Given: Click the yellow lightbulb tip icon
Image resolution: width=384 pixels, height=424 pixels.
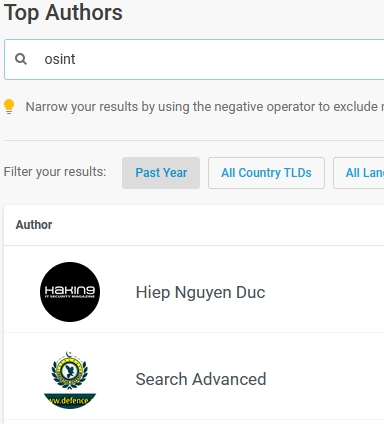Looking at the screenshot, I should coord(9,107).
